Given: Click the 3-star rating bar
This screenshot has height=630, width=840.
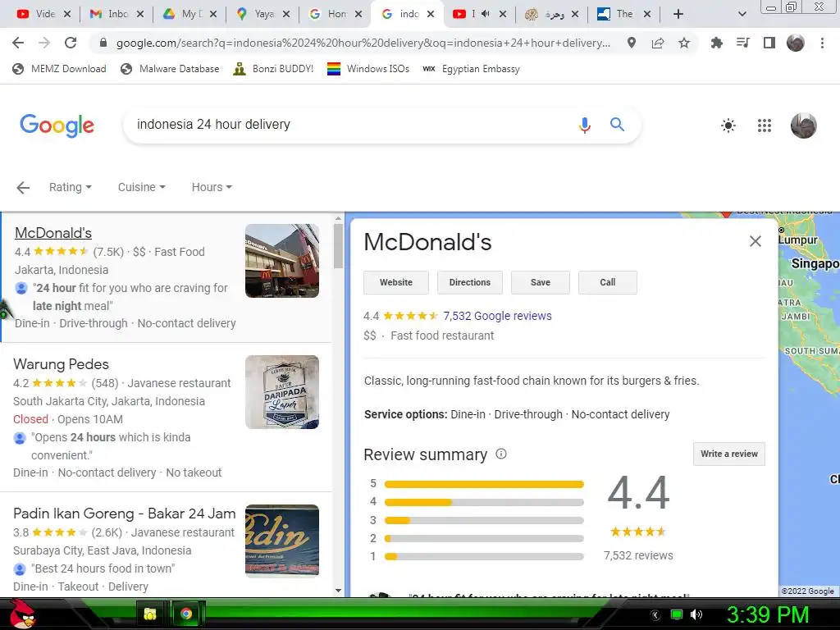Looking at the screenshot, I should point(484,521).
